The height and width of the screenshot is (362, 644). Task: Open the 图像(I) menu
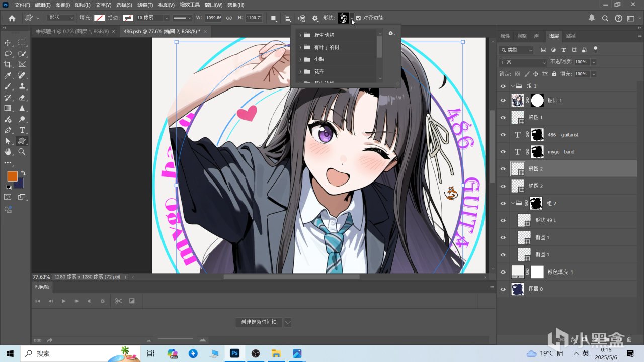click(63, 5)
